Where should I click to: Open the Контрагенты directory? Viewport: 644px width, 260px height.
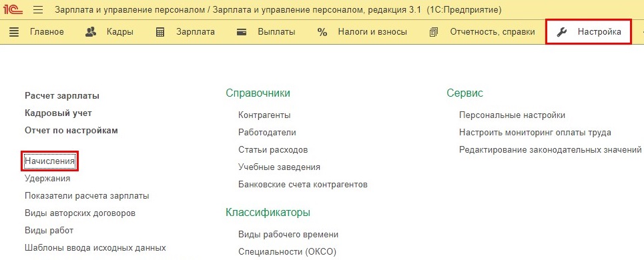pyautogui.click(x=264, y=115)
